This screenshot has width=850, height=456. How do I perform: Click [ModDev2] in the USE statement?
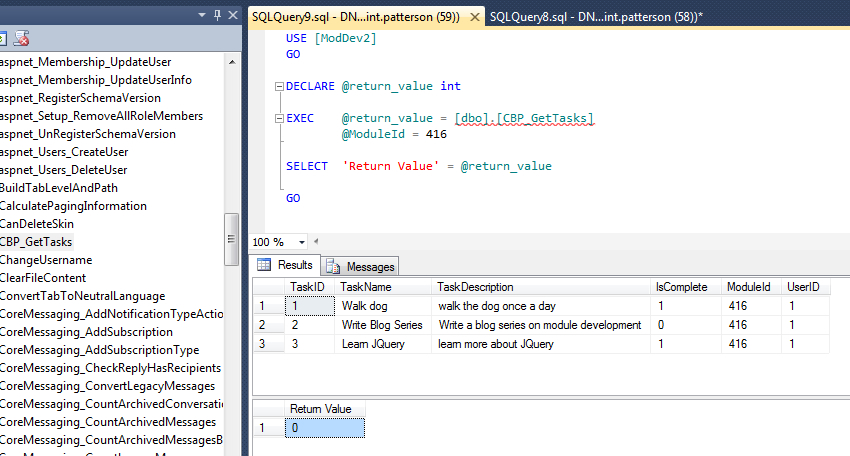click(345, 38)
